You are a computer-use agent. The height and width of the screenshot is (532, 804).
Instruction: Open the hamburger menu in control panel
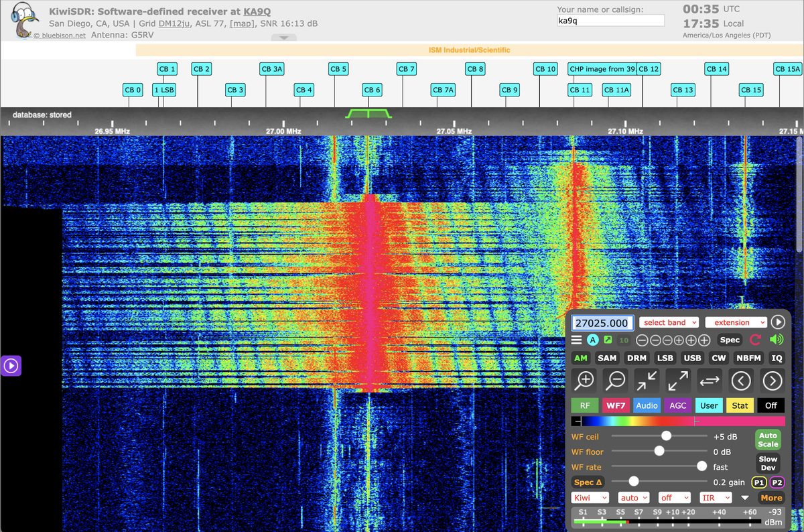577,340
